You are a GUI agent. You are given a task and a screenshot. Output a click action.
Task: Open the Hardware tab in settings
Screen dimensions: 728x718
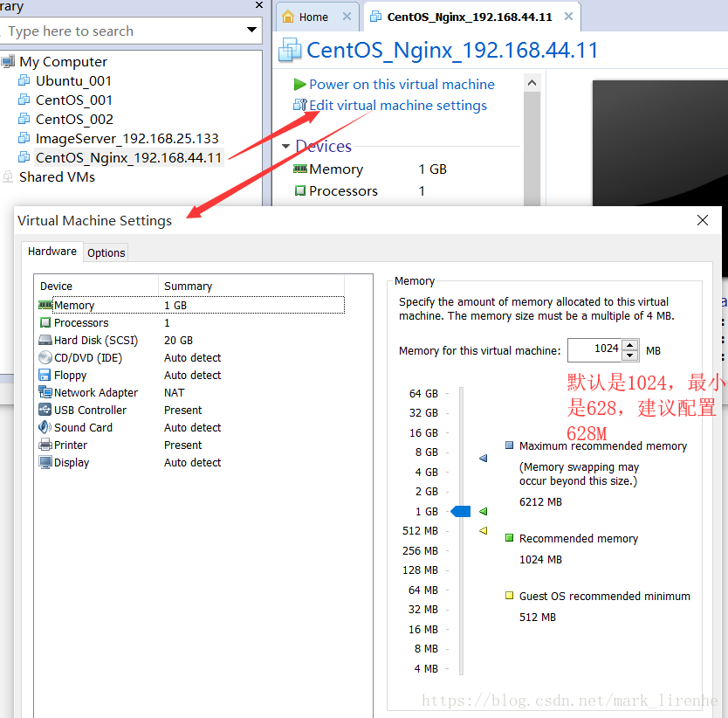(x=52, y=252)
